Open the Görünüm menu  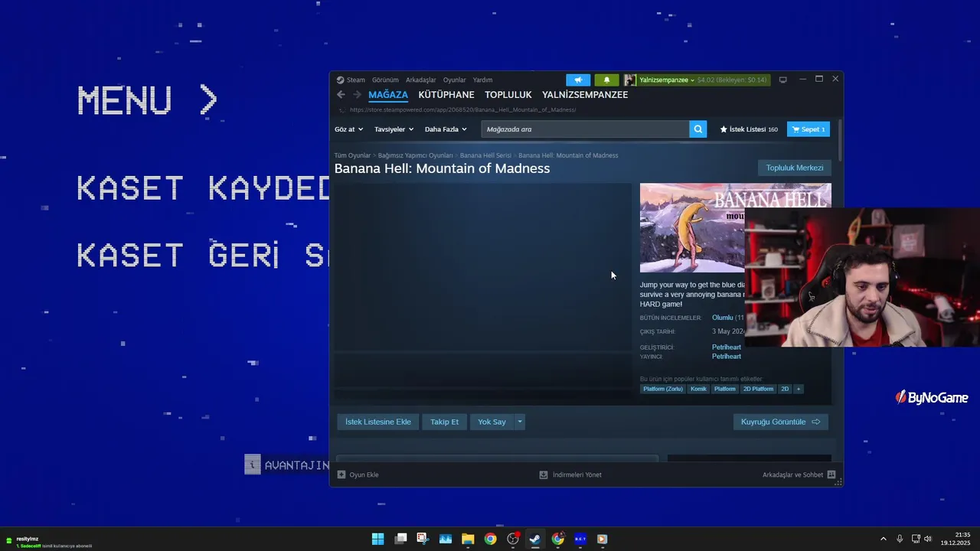[x=385, y=80]
